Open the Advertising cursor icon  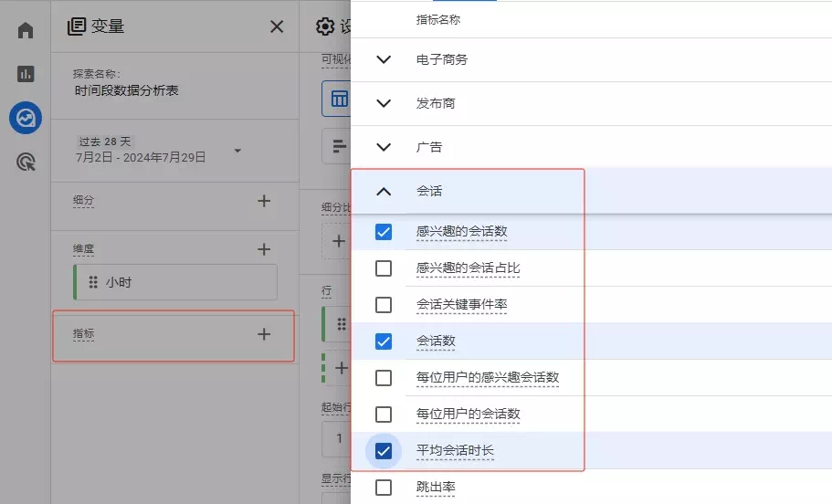point(26,163)
